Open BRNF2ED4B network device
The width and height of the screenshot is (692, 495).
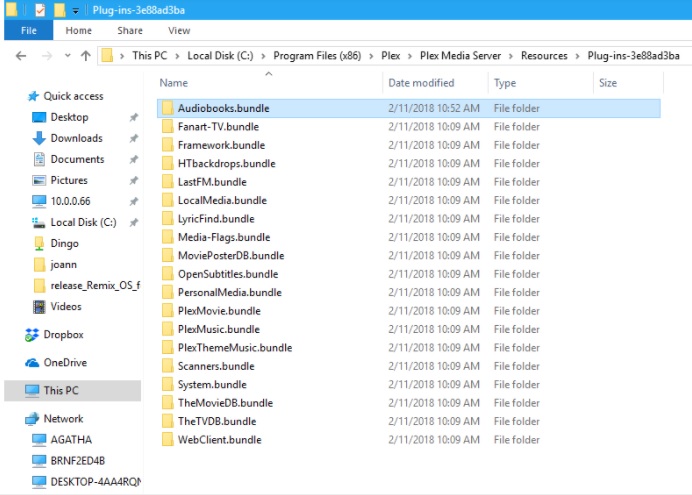[x=78, y=461]
